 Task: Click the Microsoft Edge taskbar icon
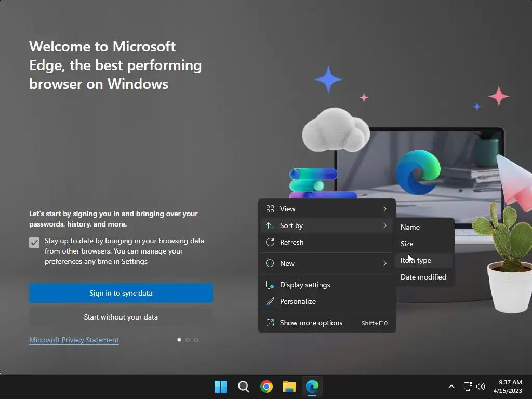pyautogui.click(x=312, y=387)
